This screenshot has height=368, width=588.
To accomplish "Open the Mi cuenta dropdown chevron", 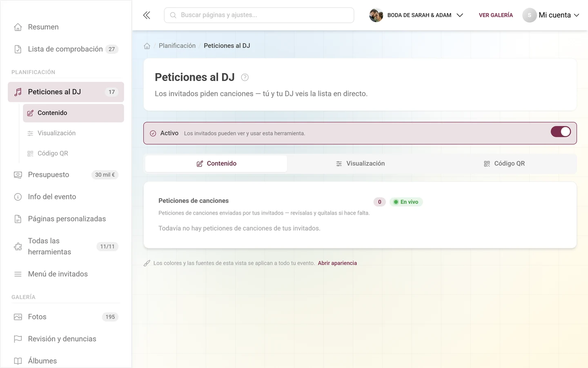I will (x=577, y=15).
